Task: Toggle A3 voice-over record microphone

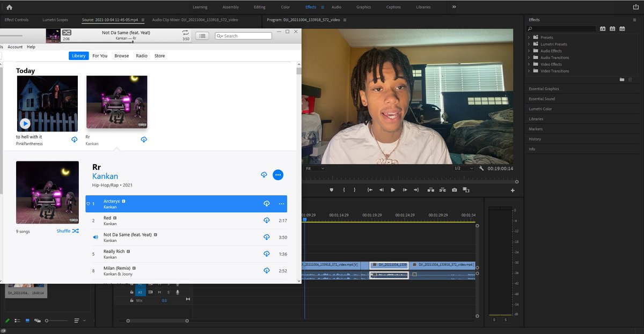Action: click(177, 292)
